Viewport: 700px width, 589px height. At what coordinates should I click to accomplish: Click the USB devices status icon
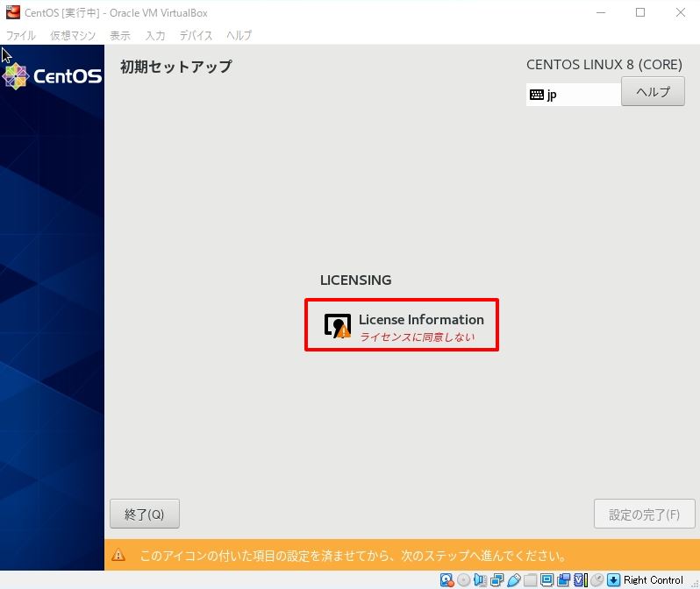[x=514, y=579]
